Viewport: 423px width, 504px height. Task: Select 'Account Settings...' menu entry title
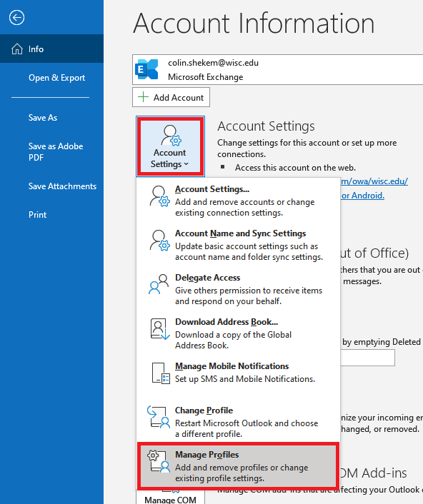pos(212,189)
